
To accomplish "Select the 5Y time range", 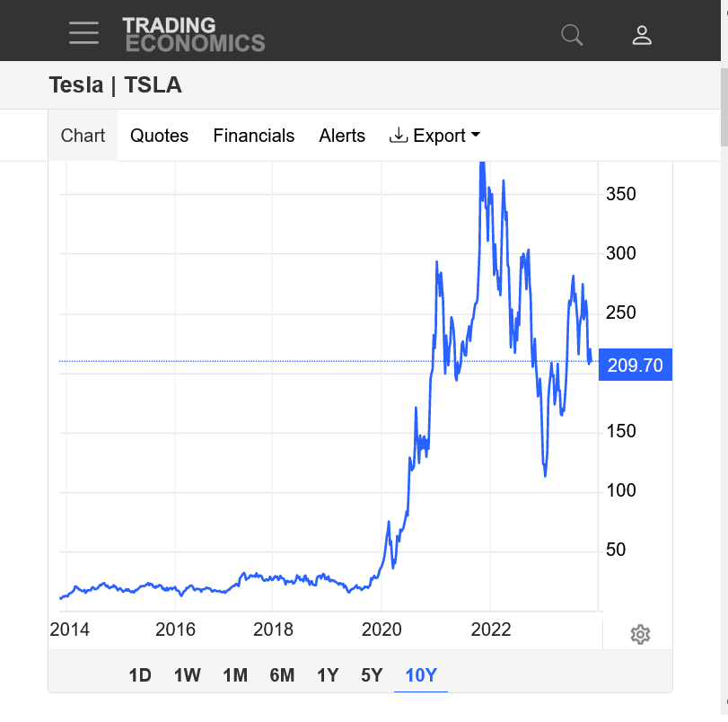I will (372, 675).
